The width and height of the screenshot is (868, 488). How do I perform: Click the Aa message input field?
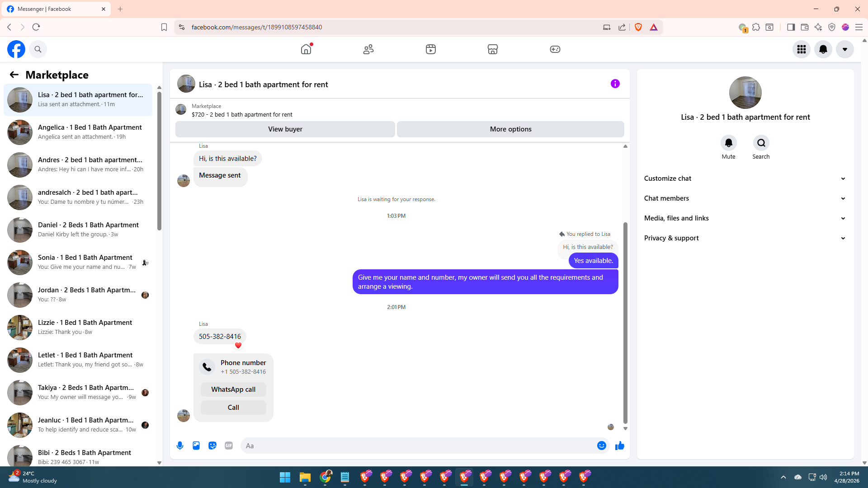click(x=418, y=446)
